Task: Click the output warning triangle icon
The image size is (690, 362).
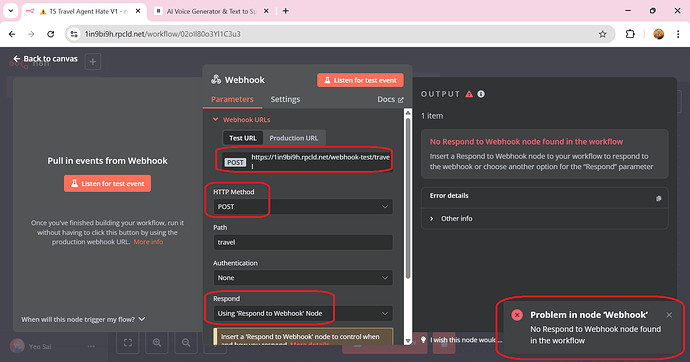Action: coord(469,94)
